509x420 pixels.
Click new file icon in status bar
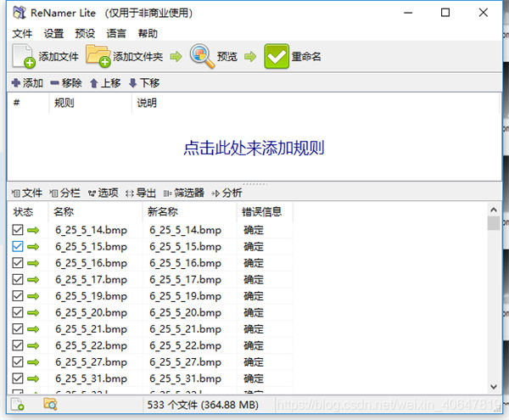tap(18, 405)
